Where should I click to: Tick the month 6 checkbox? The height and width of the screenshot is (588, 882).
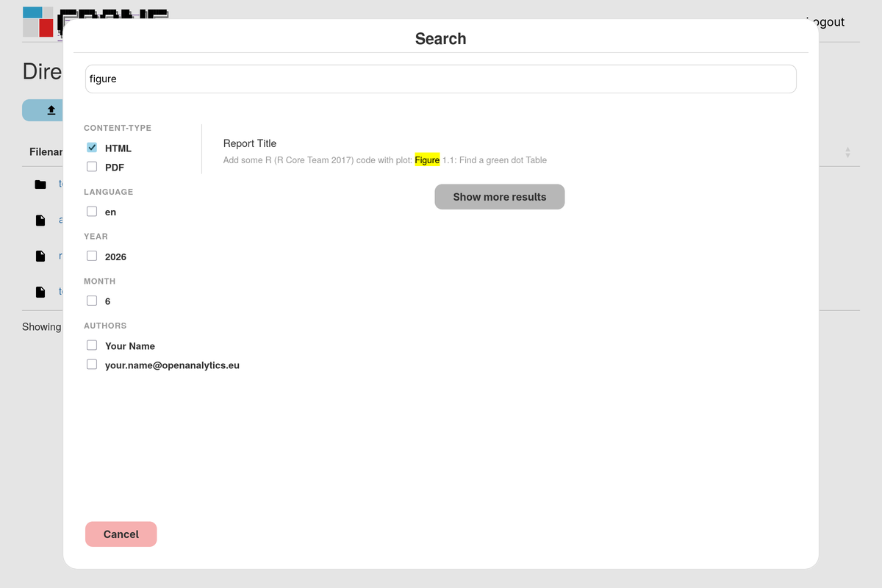pyautogui.click(x=92, y=301)
